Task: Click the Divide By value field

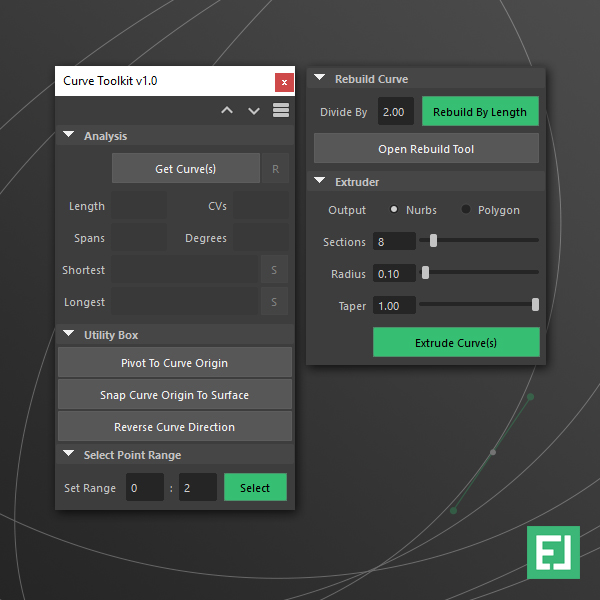Action: point(396,111)
